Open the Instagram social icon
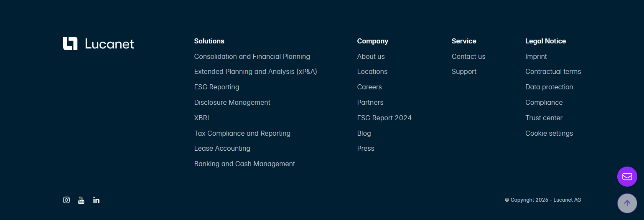This screenshot has height=220, width=644. [x=66, y=200]
